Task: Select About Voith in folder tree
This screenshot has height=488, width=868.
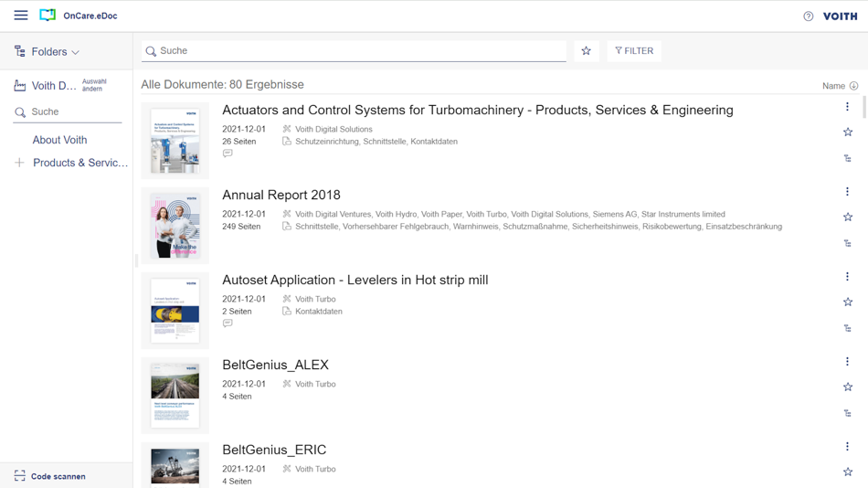Action: coord(59,140)
